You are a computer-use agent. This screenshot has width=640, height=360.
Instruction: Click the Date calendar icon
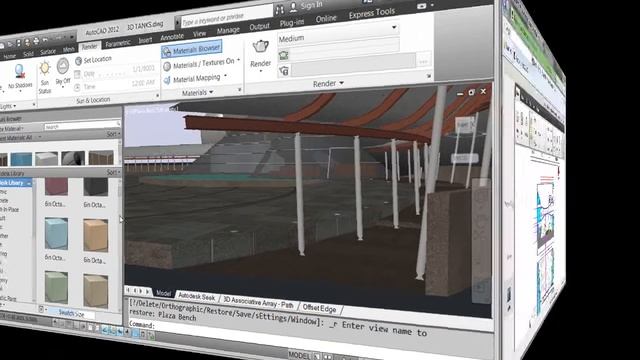pos(77,74)
